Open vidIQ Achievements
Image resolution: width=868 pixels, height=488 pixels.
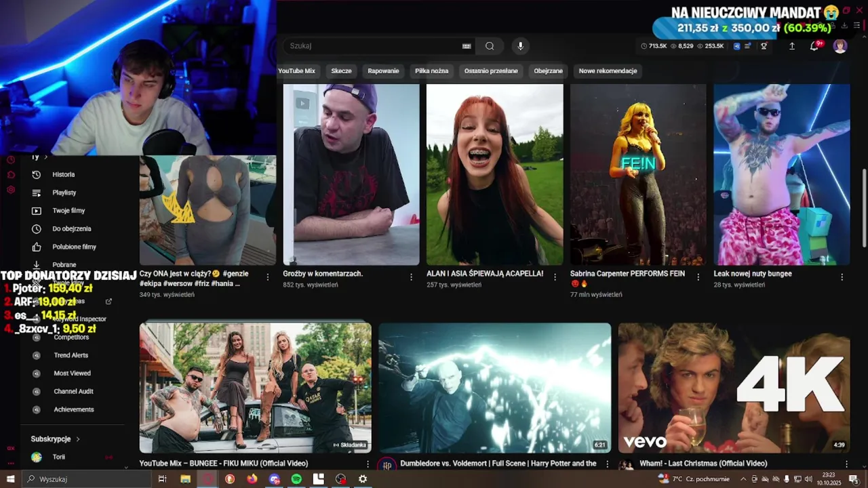pos(73,409)
